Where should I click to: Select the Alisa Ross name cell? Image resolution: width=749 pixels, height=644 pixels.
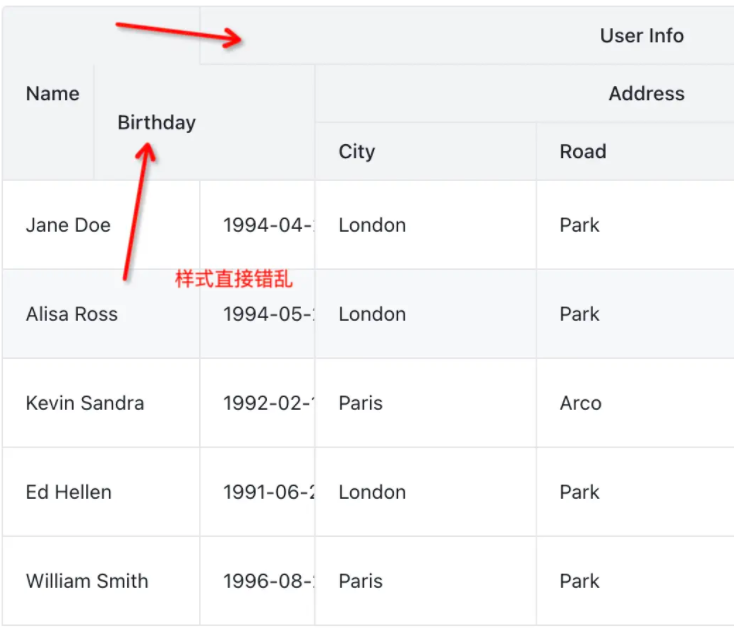pos(72,314)
